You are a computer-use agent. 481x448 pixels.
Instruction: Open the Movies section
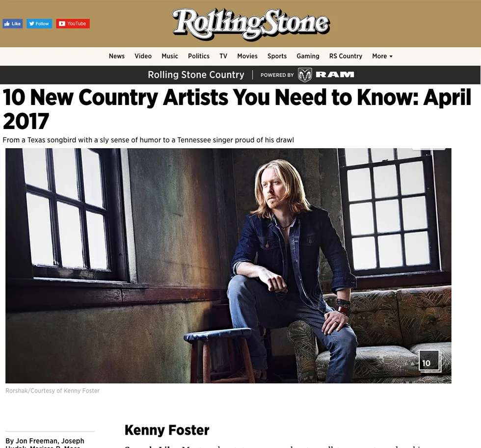[x=247, y=56]
